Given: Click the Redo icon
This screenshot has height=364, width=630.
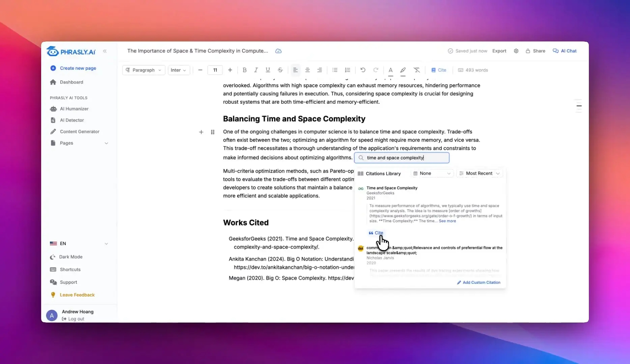Looking at the screenshot, I should click(376, 70).
